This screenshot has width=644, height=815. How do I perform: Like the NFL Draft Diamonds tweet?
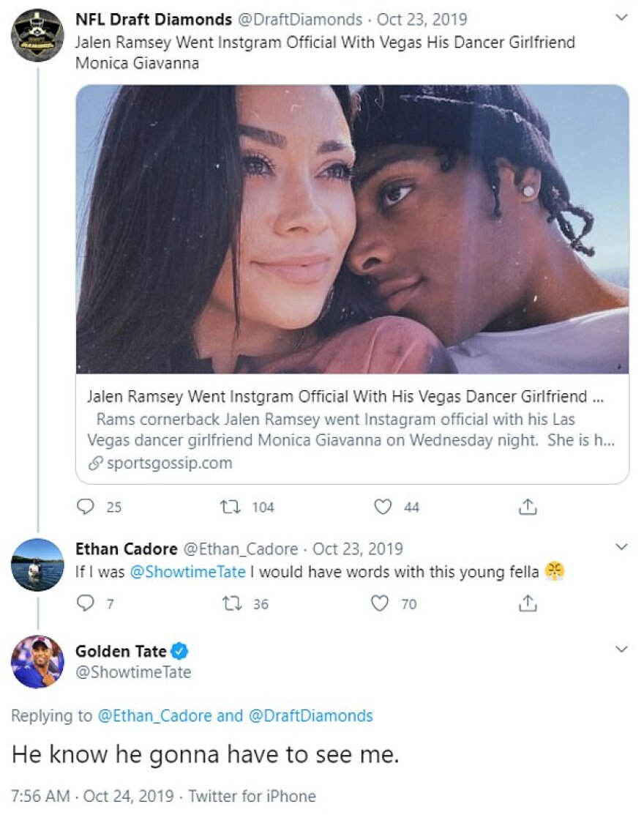click(x=383, y=507)
